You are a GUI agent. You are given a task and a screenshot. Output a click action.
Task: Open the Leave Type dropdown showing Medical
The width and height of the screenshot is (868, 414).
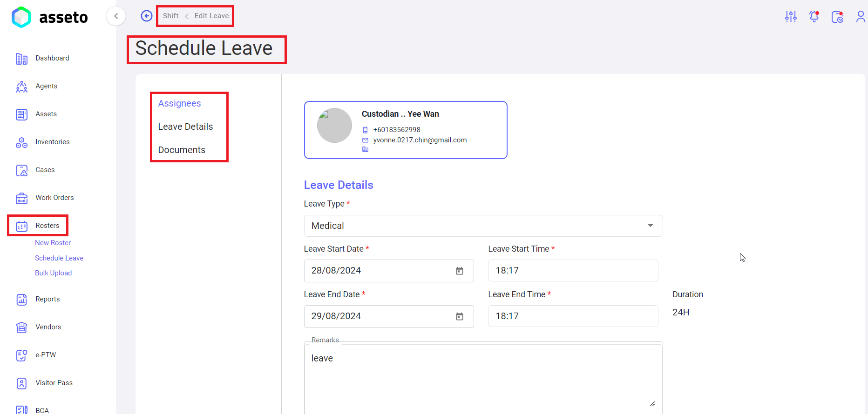483,226
